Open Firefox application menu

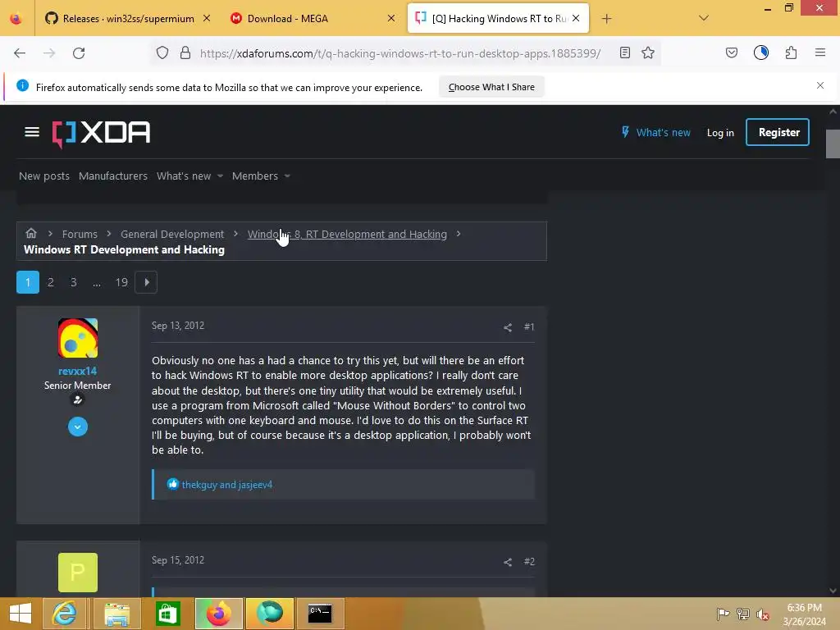[x=820, y=52]
